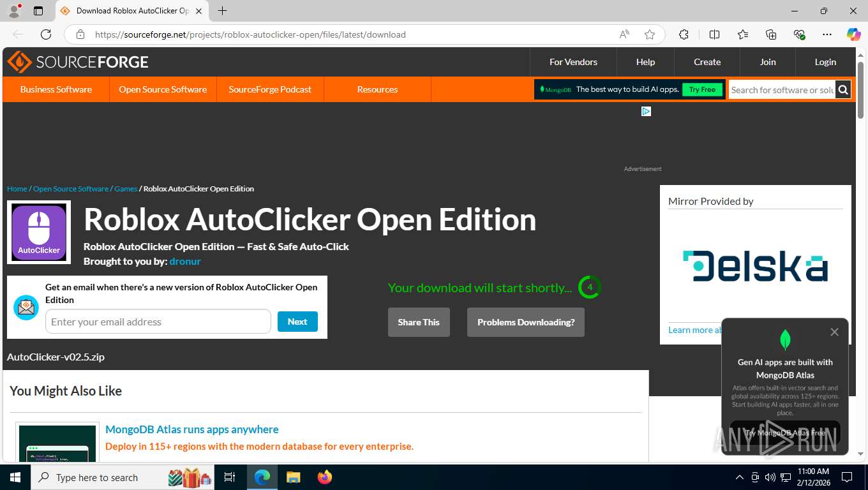
Task: Go to For Vendors
Action: coord(573,62)
